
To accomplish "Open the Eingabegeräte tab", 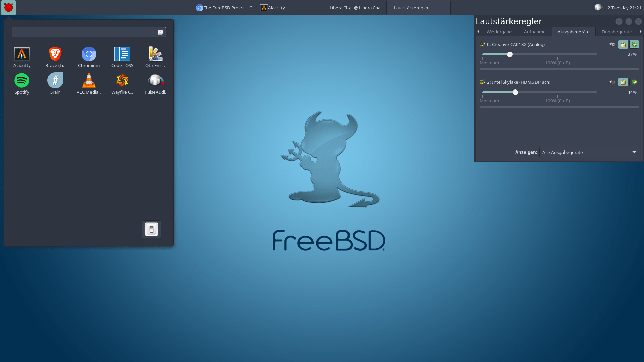I will tap(616, 32).
